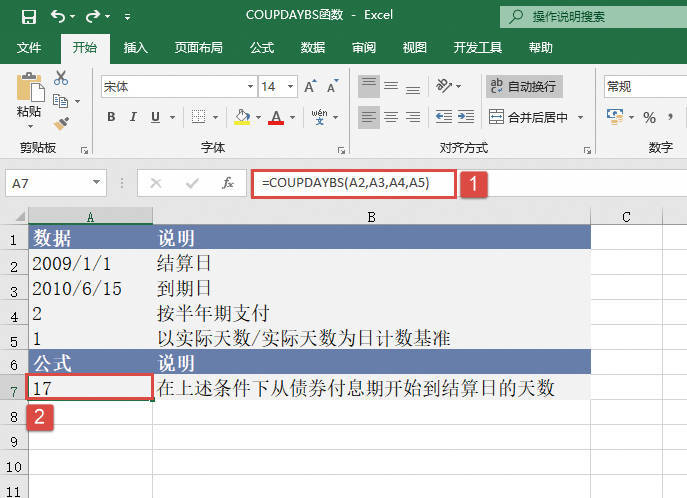Click the Insert Function fx icon

coord(228,183)
